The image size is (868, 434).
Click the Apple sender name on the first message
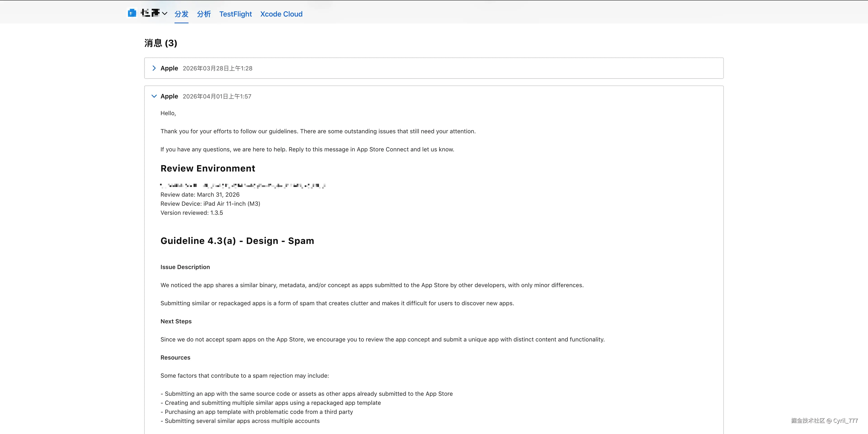169,68
